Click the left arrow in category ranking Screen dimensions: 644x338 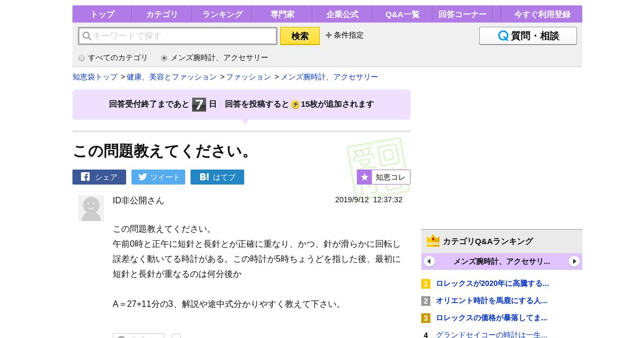[429, 261]
